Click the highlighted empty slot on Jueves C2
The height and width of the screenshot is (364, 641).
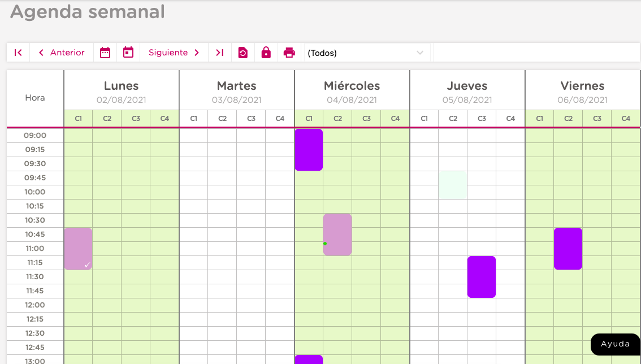coord(453,185)
